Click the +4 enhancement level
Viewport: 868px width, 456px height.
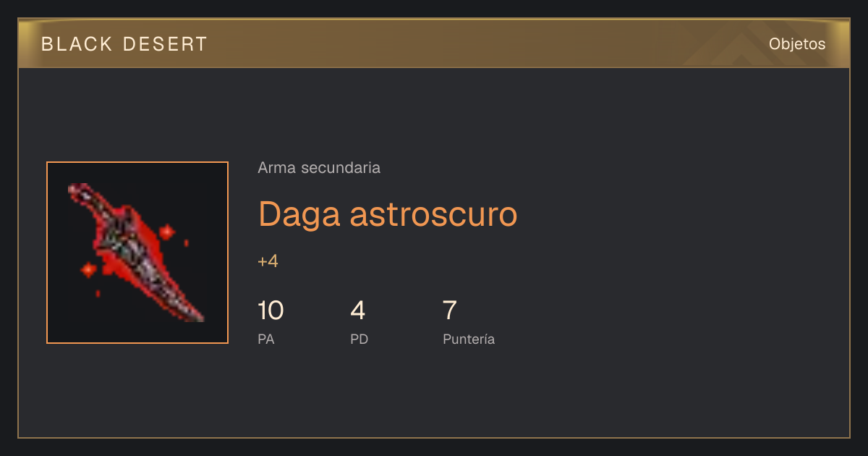(x=268, y=261)
